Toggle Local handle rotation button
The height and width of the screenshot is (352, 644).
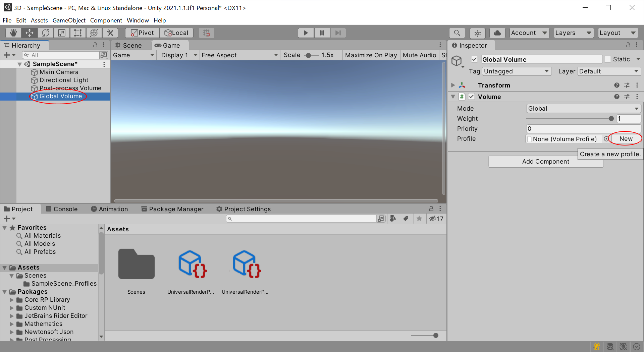176,33
